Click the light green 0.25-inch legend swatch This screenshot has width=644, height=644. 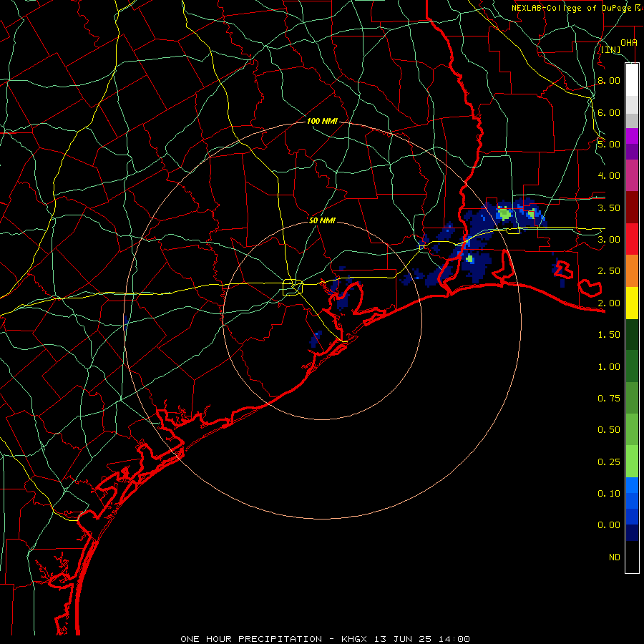pos(632,462)
